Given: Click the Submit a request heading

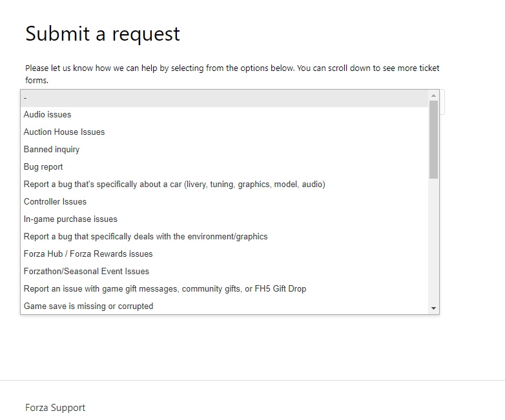Looking at the screenshot, I should pos(103,34).
